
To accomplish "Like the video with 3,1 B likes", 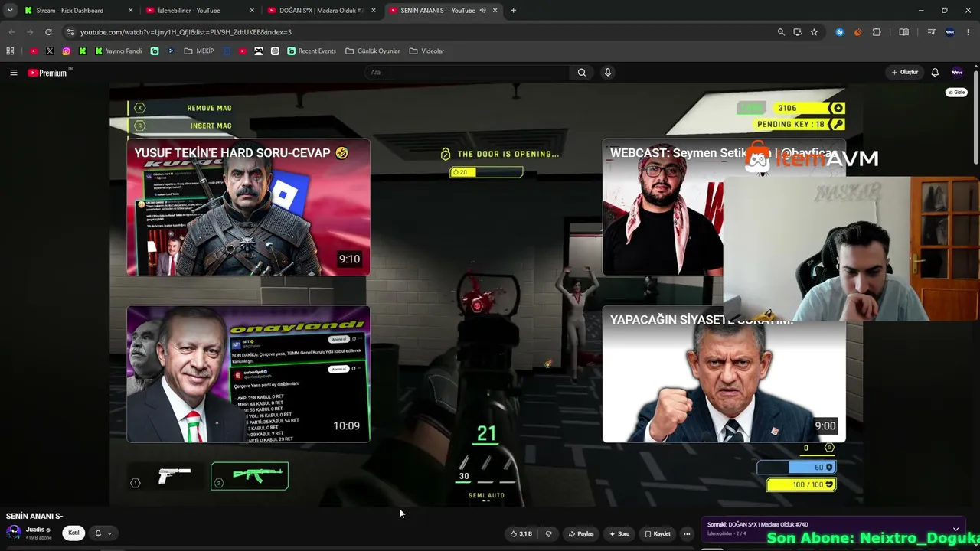I will pyautogui.click(x=521, y=533).
